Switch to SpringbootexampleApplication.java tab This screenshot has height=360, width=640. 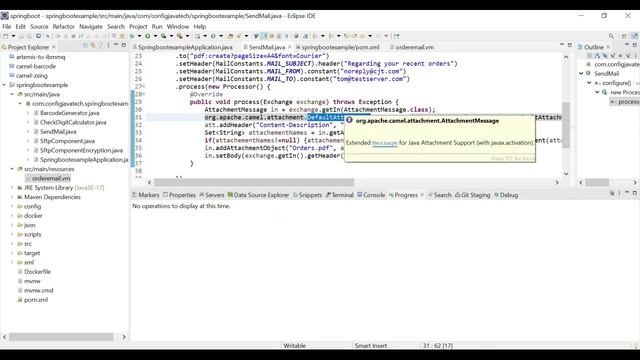tap(183, 47)
